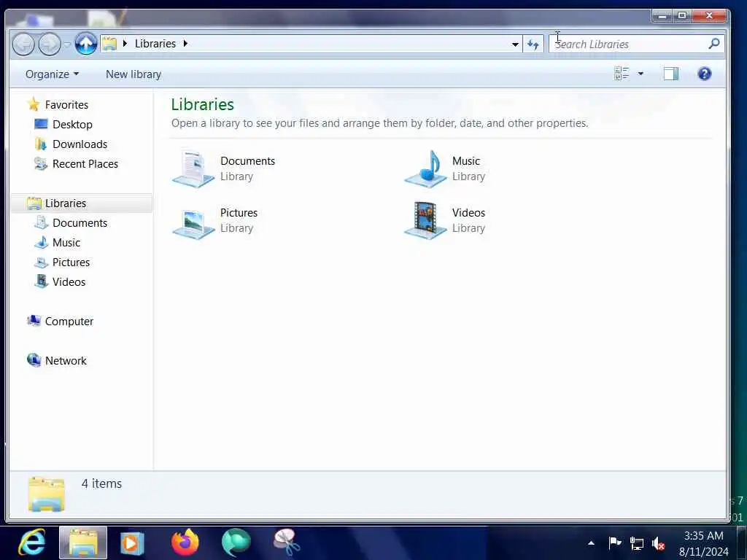Open the Music library icon
Screen dimensions: 747x560
tap(425, 168)
